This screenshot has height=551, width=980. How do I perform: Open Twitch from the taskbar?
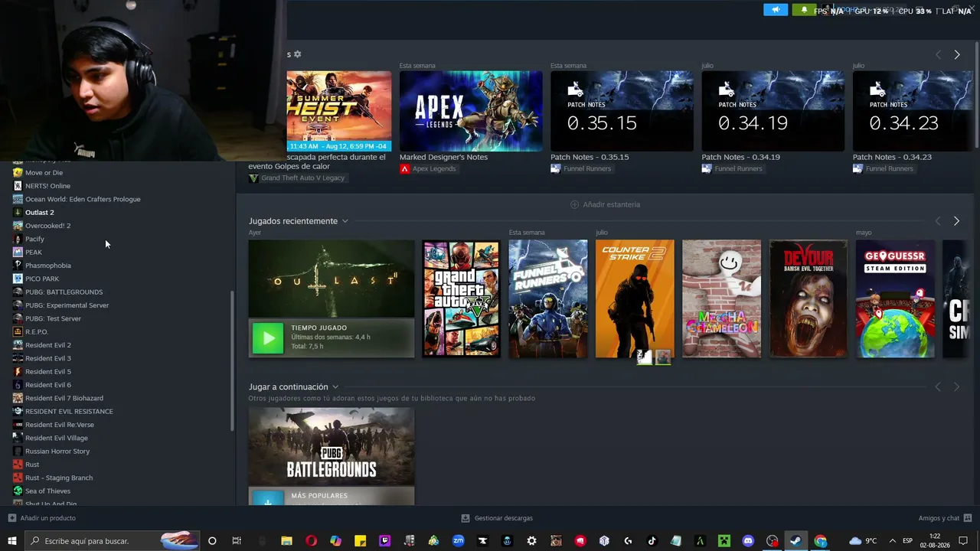(x=384, y=541)
